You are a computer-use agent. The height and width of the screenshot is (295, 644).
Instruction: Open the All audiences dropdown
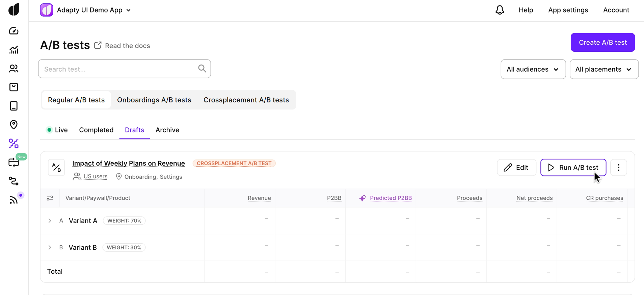click(x=533, y=69)
